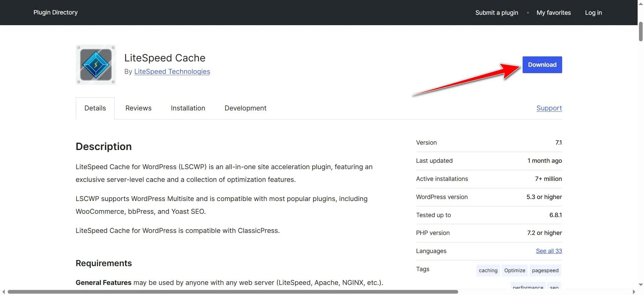Click the WordPress version label
This screenshot has width=644, height=295.
pos(442,197)
